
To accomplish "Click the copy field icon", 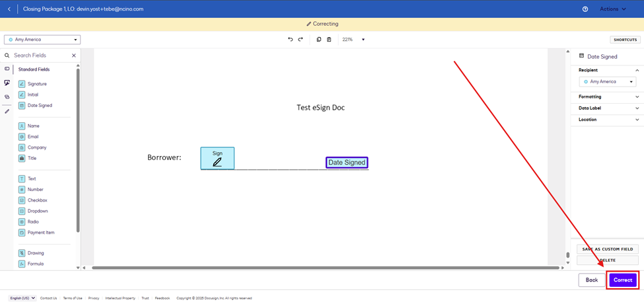I will (318, 40).
